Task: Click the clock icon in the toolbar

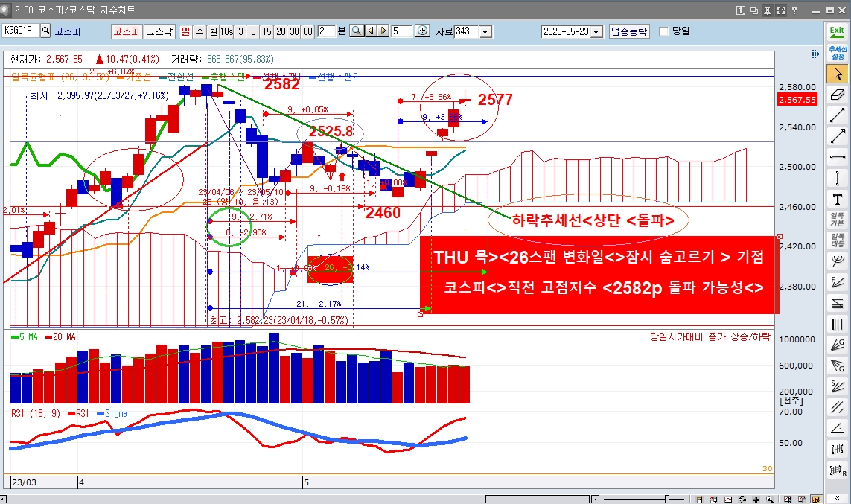Action: pyautogui.click(x=422, y=31)
